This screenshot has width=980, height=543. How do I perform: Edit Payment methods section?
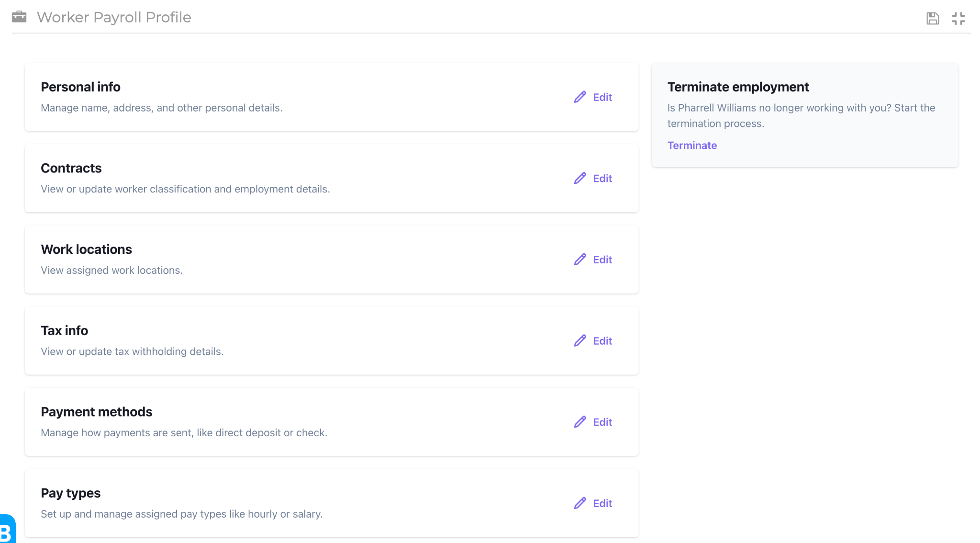tap(602, 422)
